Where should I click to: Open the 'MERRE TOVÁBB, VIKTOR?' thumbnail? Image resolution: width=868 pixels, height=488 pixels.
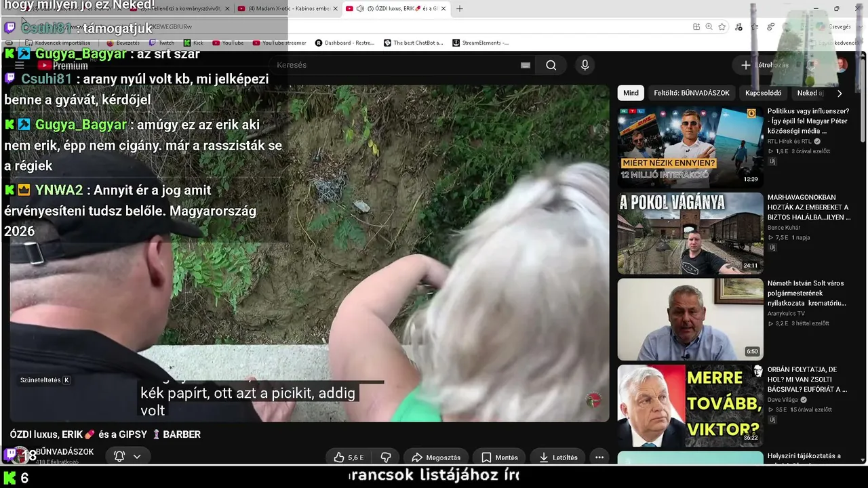pos(690,405)
